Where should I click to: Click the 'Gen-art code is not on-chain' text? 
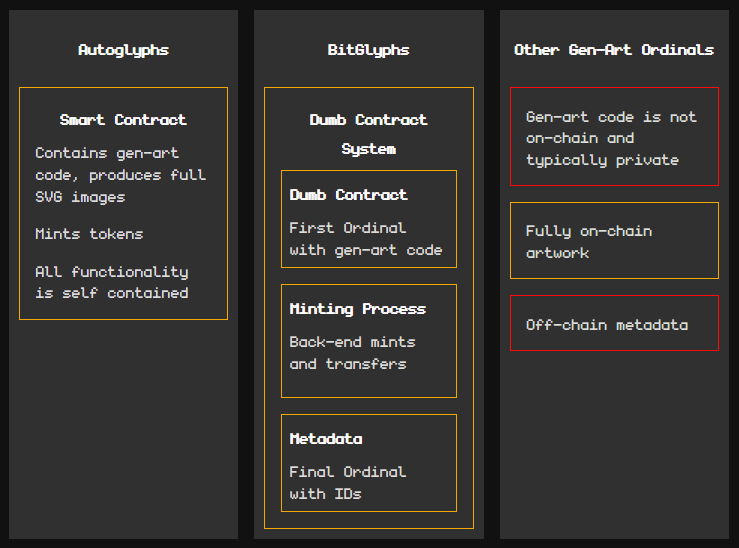(x=611, y=138)
